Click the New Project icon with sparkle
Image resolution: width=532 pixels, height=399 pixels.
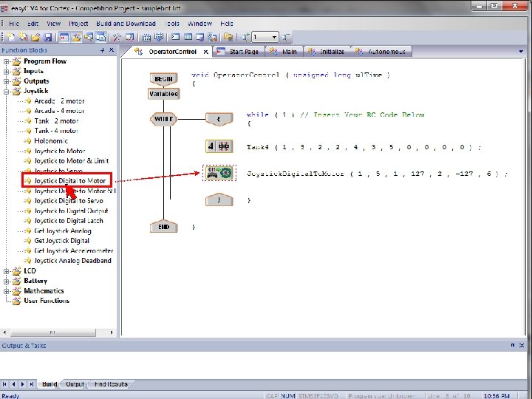23,37
